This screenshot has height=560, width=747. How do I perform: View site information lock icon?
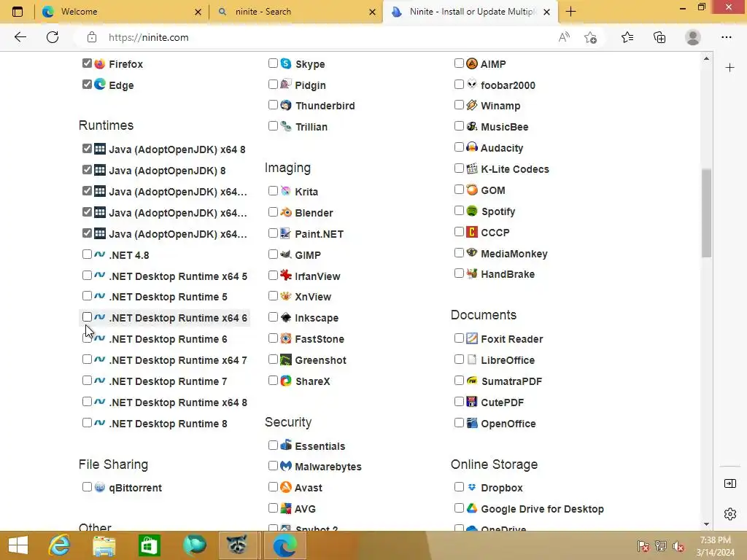[x=91, y=37]
